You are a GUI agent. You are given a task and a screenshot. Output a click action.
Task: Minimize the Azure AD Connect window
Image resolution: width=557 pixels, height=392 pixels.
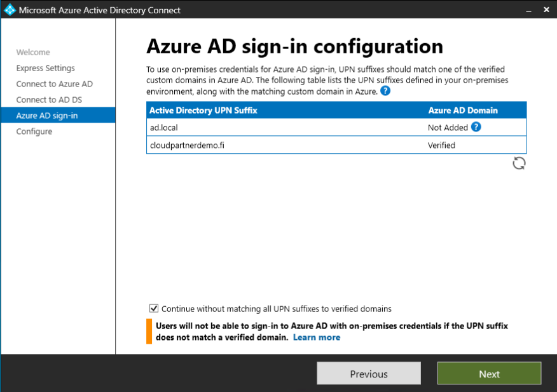[528, 10]
